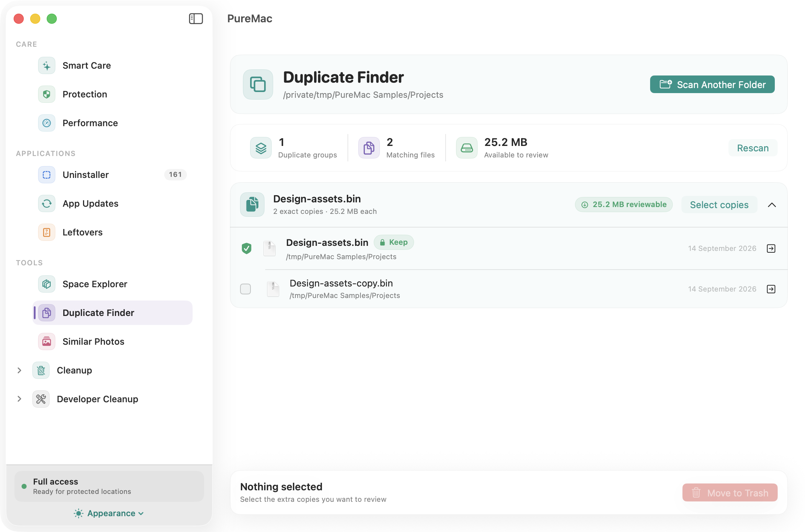Expand the Developer Cleanup chevron

pyautogui.click(x=19, y=399)
